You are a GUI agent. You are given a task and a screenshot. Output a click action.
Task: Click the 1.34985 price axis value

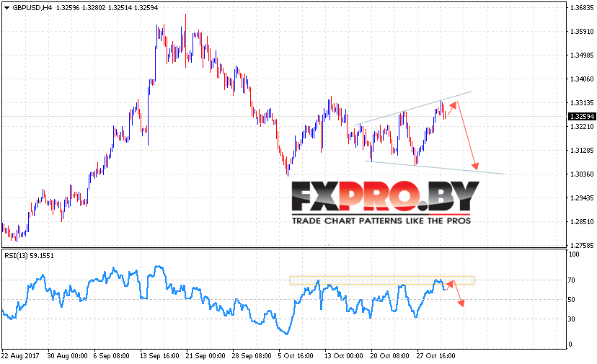(582, 56)
